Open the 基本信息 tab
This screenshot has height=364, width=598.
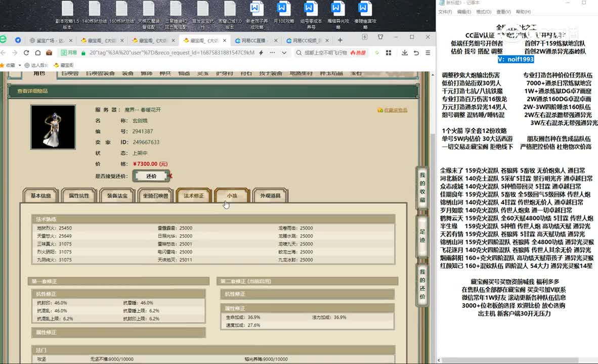pyautogui.click(x=41, y=196)
